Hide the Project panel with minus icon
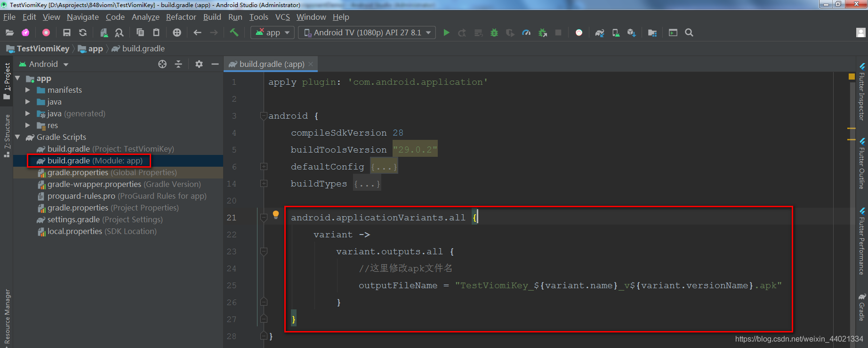This screenshot has height=348, width=868. (215, 64)
